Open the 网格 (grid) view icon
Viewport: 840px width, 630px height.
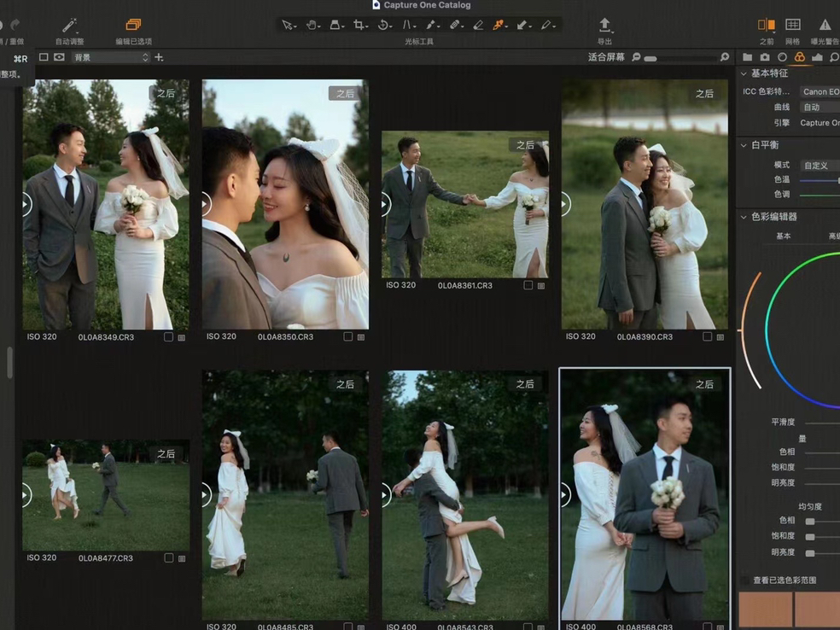[792, 25]
